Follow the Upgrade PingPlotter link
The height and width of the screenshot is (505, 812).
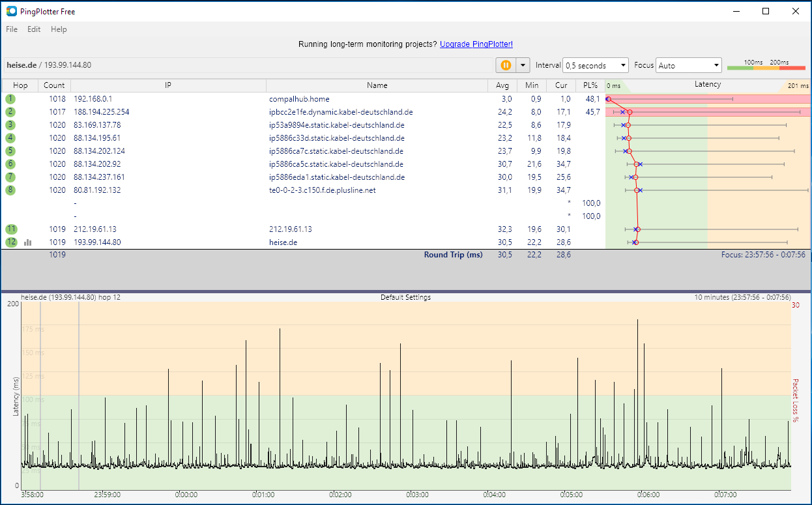click(x=476, y=44)
